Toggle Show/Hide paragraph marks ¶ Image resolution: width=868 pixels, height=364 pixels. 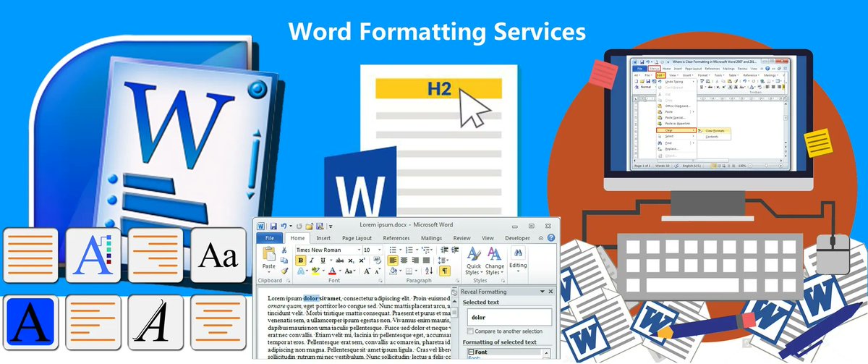pos(445,271)
